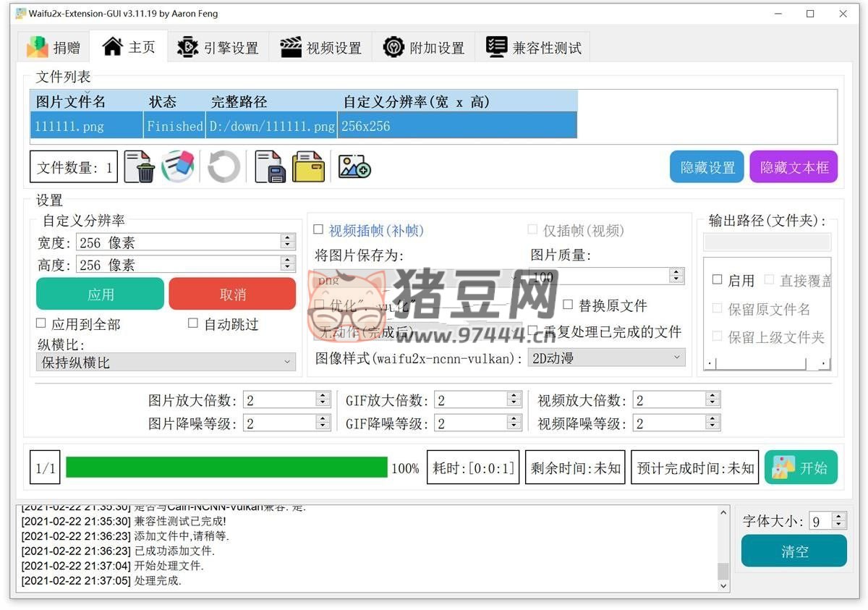Click the trash can remove-file icon
The width and height of the screenshot is (868, 610).
click(x=139, y=167)
